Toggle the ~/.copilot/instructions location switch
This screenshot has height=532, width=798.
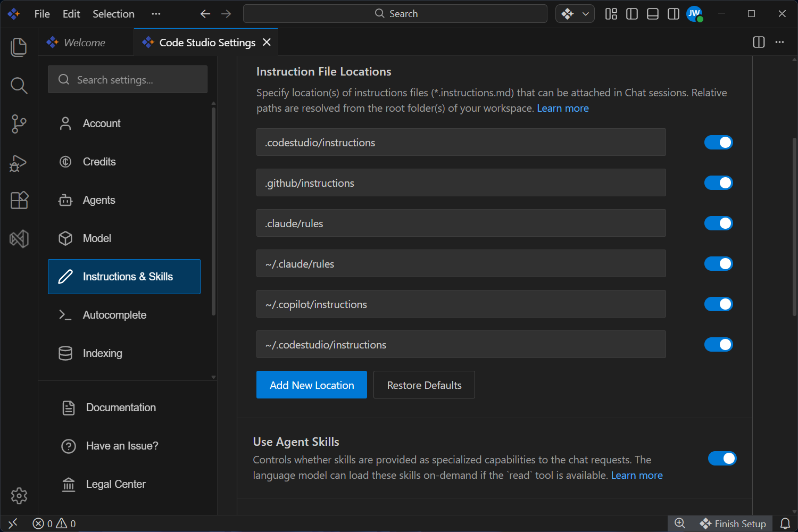pyautogui.click(x=719, y=304)
